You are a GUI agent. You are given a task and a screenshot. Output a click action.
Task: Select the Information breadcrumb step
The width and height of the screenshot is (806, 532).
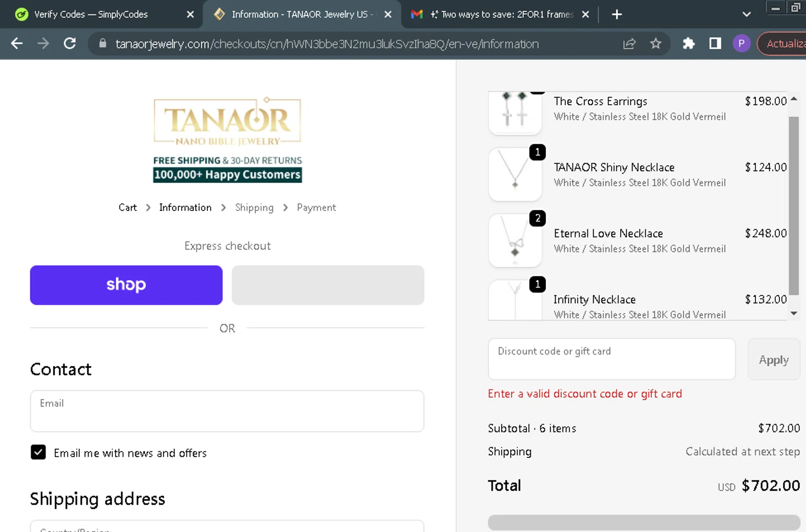point(185,208)
